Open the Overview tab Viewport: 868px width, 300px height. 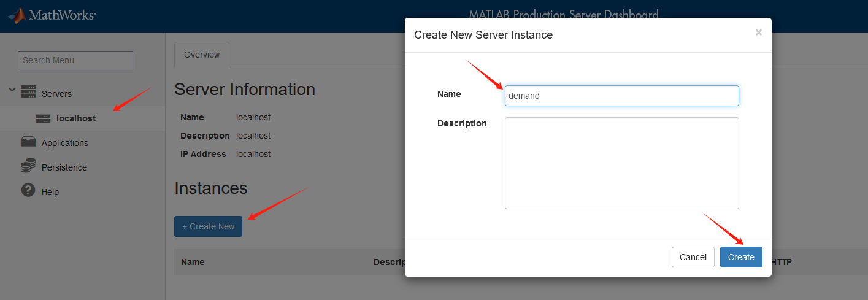pos(202,55)
